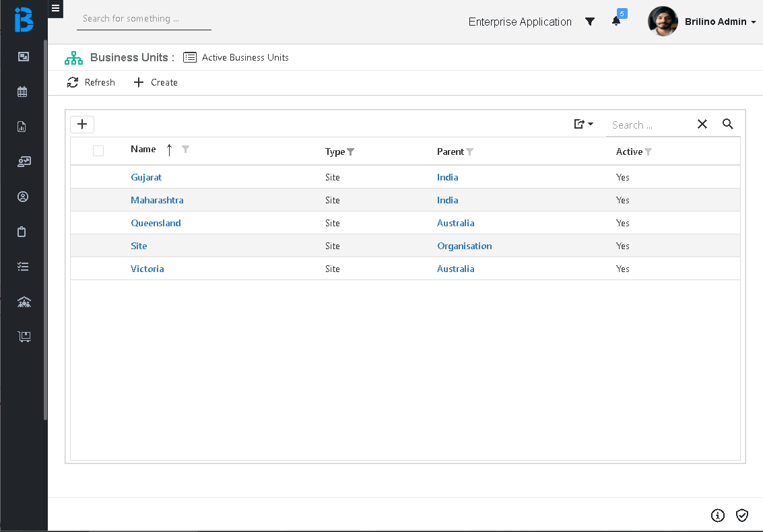763x532 pixels.
Task: Click the Active Business Units list-view icon
Action: point(190,57)
